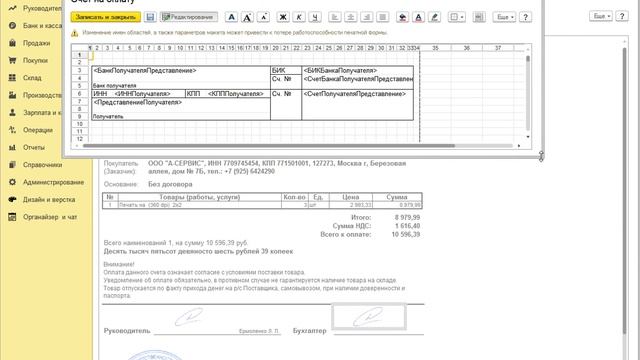The height and width of the screenshot is (360, 640).
Task: Open the 'Администрирование' section
Action: tap(46, 182)
